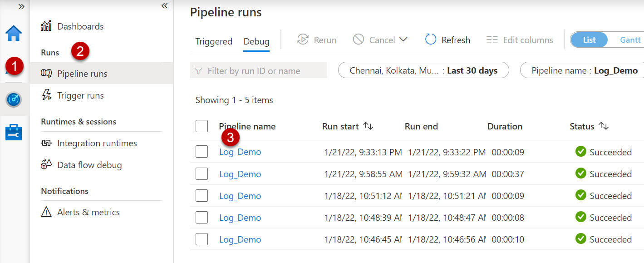The height and width of the screenshot is (263, 644).
Task: Collapse the sidebar with double chevron
Action: (x=164, y=6)
